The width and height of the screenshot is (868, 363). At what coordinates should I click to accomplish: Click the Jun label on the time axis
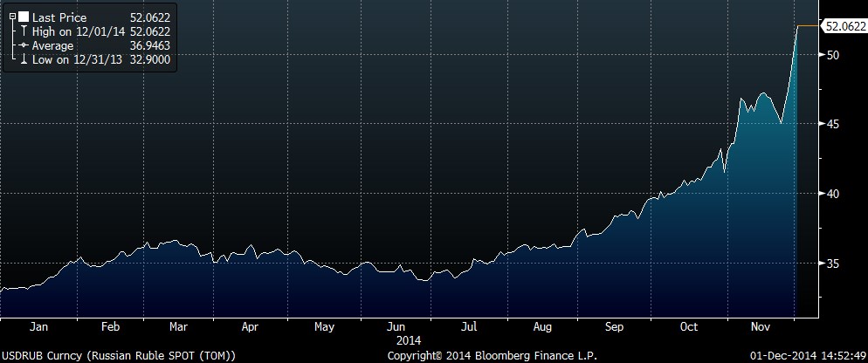coord(396,327)
